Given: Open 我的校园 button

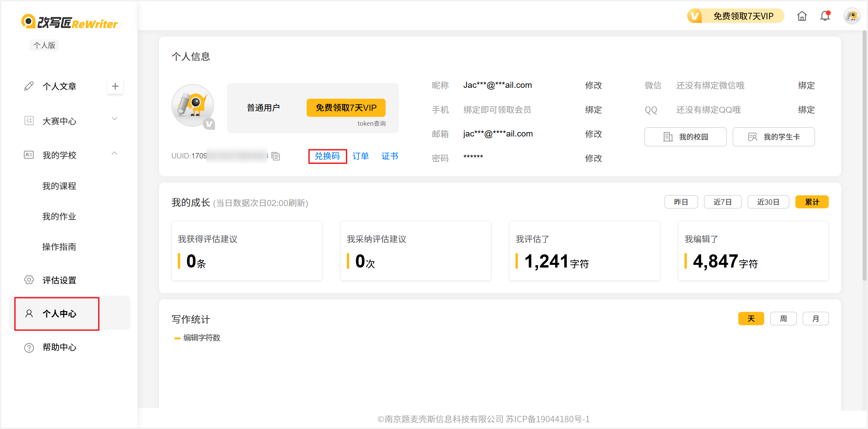Looking at the screenshot, I should [x=685, y=137].
